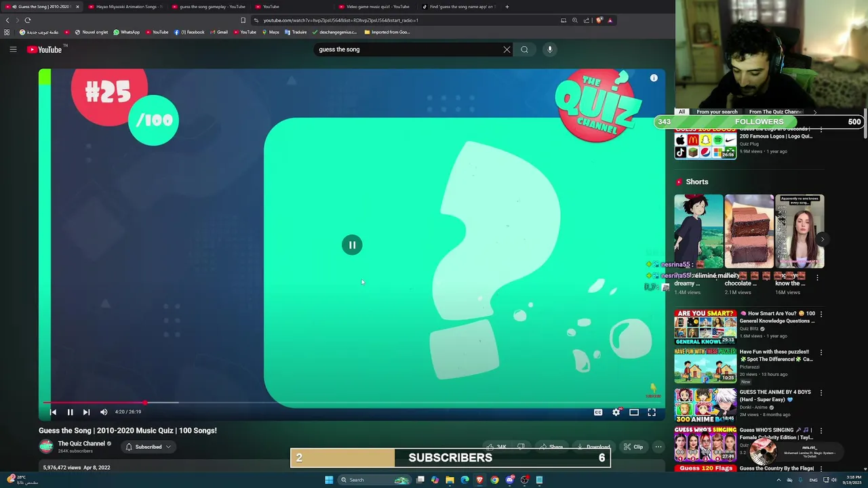This screenshot has width=868, height=488.
Task: Play the Have Fun with these puzzles video
Action: 705,366
